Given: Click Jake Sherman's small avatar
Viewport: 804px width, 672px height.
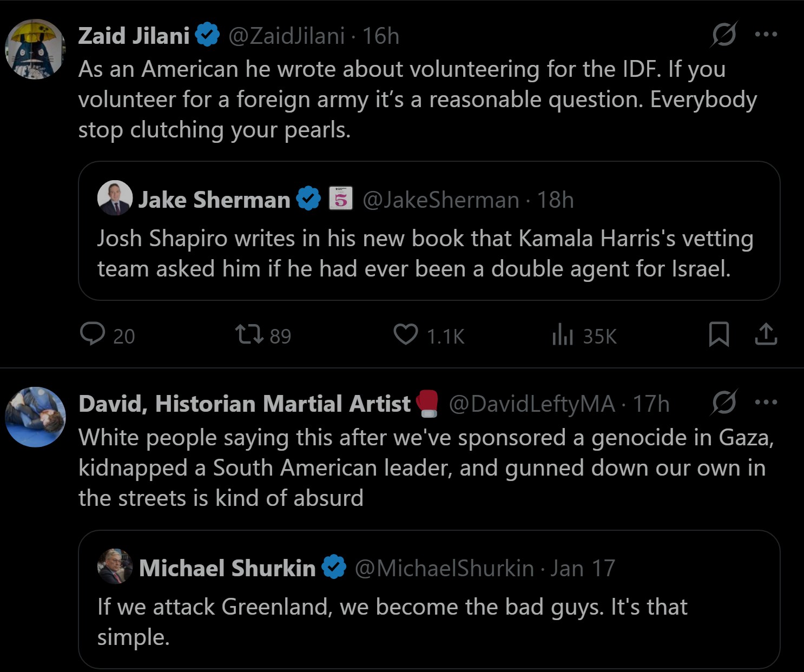Looking at the screenshot, I should 115,198.
